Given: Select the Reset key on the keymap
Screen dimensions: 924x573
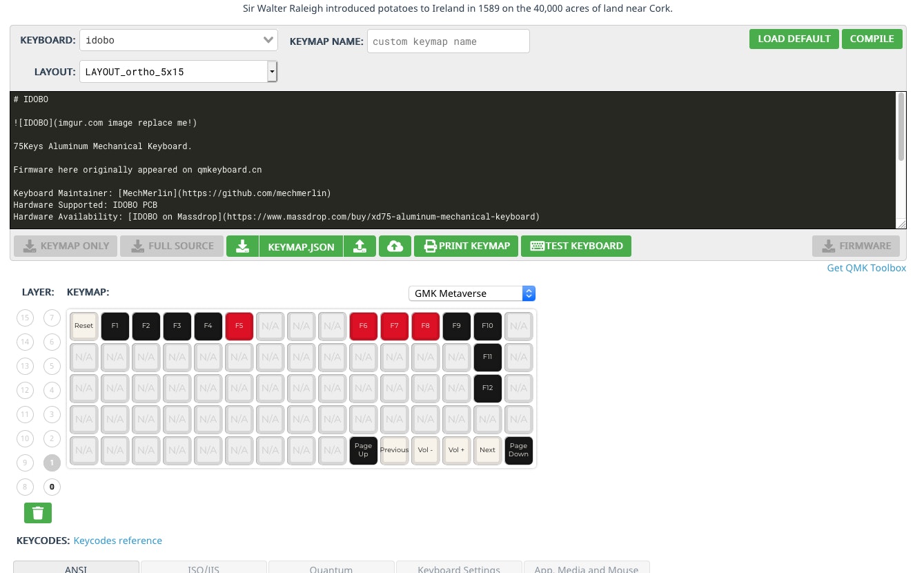Looking at the screenshot, I should point(83,326).
